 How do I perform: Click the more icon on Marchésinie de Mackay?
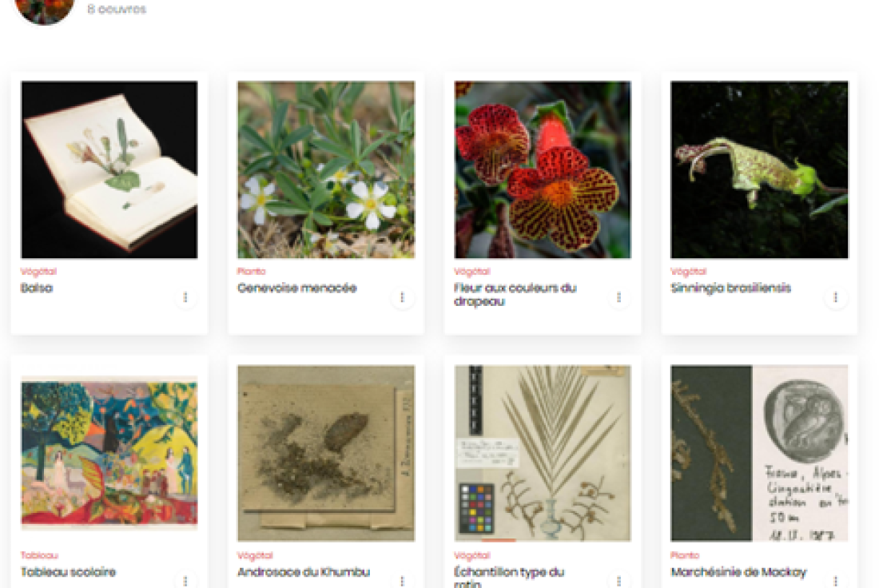coord(835,581)
